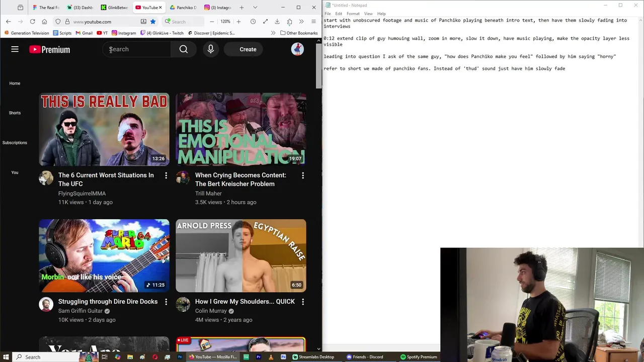Open the "This Is Really Bad" UFC thumbnail
This screenshot has height=362, width=644.
pyautogui.click(x=104, y=129)
